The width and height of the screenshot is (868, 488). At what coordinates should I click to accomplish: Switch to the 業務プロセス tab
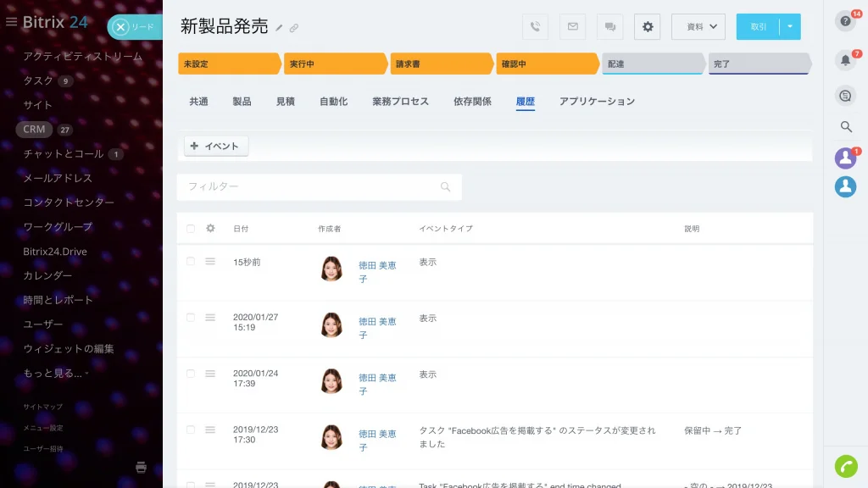point(401,102)
